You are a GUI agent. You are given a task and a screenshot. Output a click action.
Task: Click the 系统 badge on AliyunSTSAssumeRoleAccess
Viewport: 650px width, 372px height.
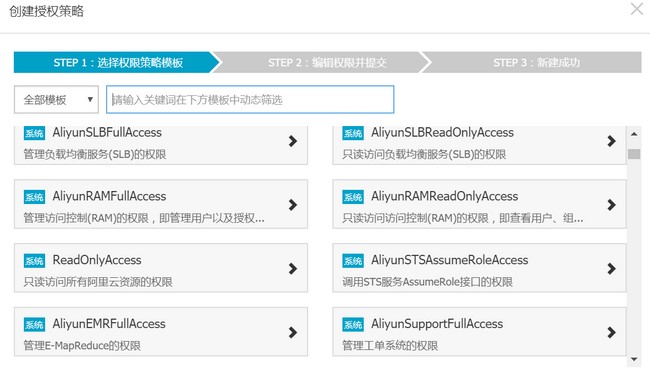click(x=353, y=260)
